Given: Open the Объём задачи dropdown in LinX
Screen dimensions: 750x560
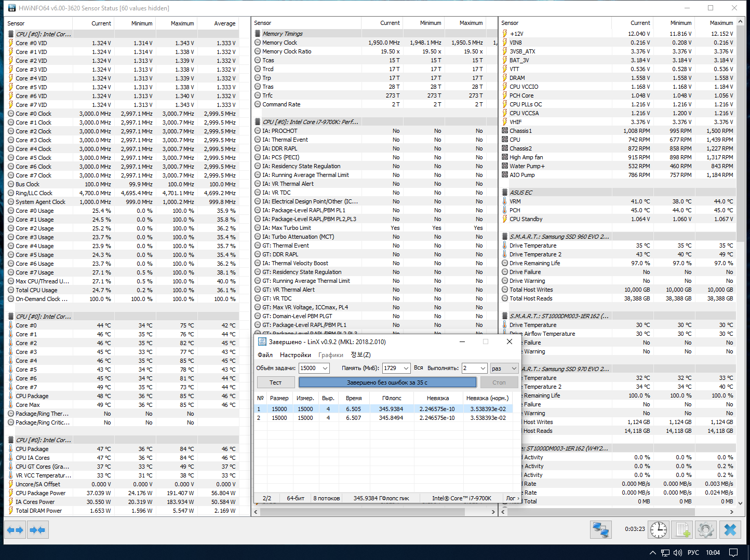Looking at the screenshot, I should 325,368.
